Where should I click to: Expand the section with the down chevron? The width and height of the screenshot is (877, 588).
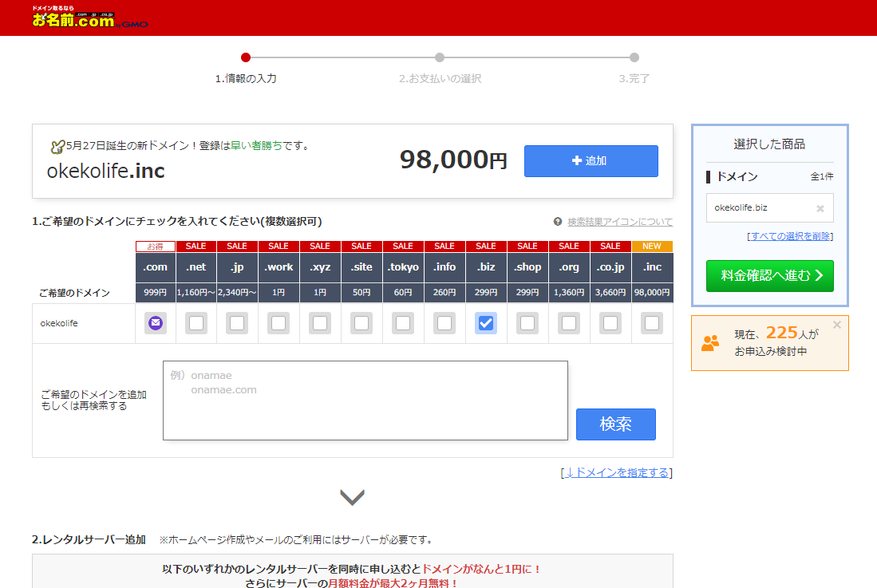(352, 498)
